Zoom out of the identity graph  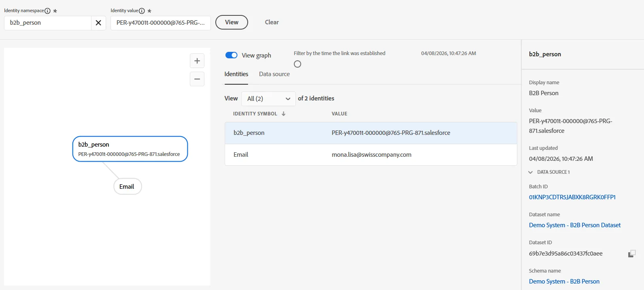coord(197,79)
